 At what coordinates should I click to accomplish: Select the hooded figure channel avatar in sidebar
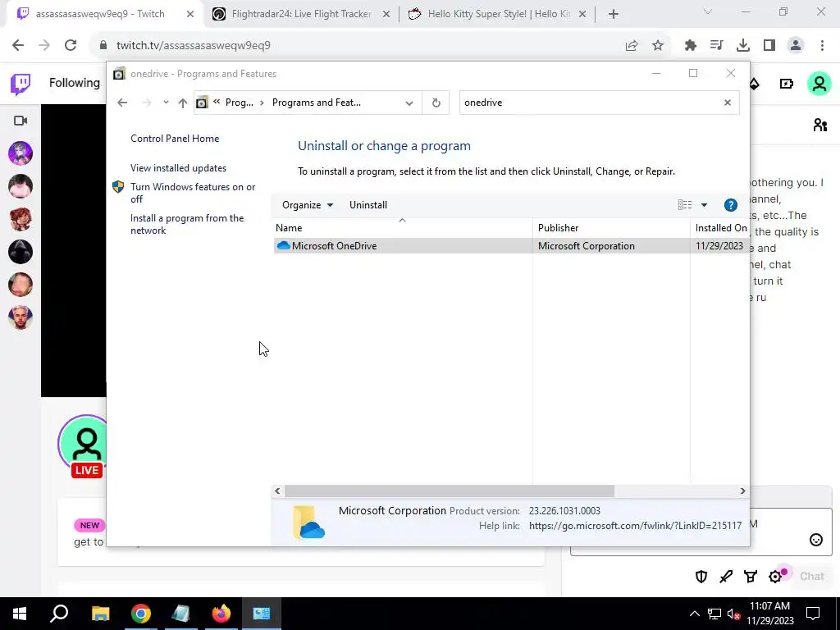tap(21, 252)
